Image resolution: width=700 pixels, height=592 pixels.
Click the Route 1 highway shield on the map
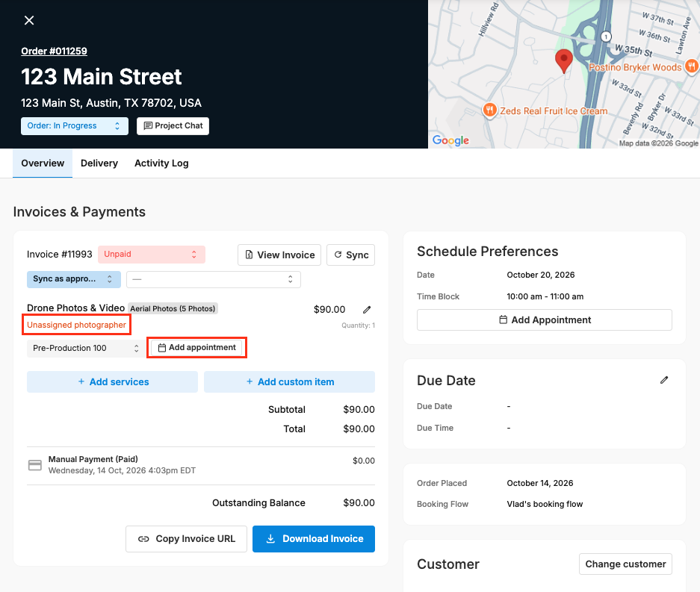(606, 37)
